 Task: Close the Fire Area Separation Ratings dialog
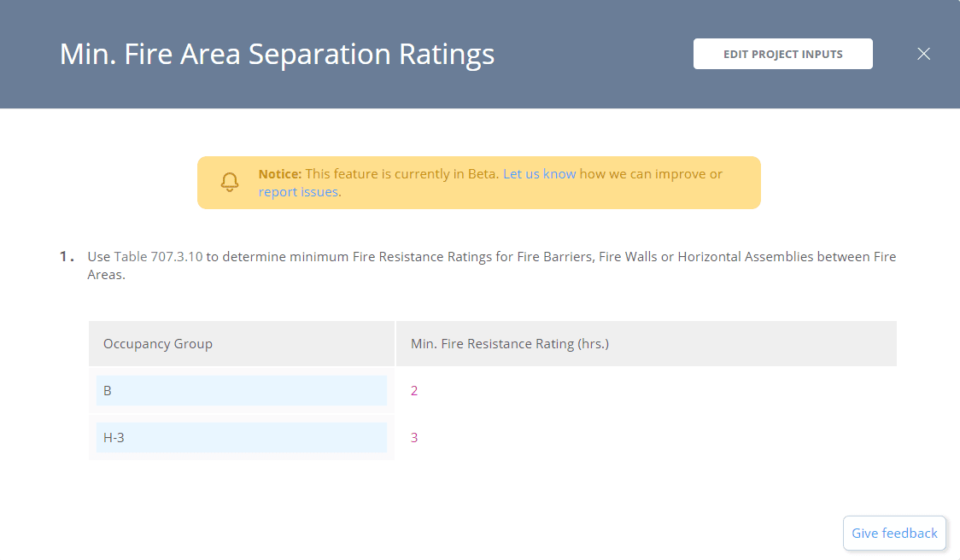(923, 54)
